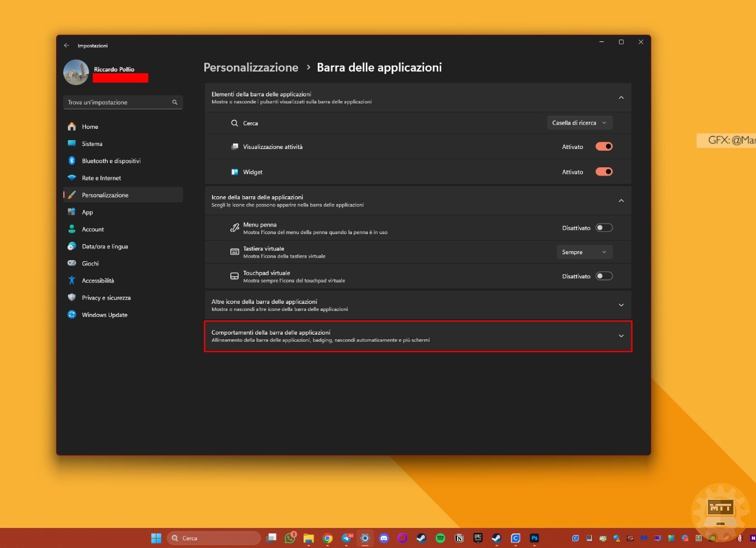
Task: Disable the Widget toggle
Action: [x=604, y=171]
